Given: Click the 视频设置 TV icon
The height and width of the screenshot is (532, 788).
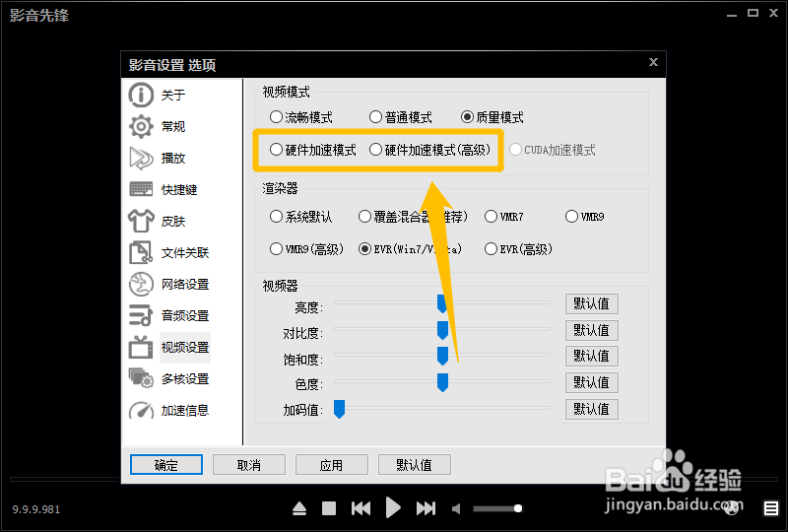Looking at the screenshot, I should 141,347.
